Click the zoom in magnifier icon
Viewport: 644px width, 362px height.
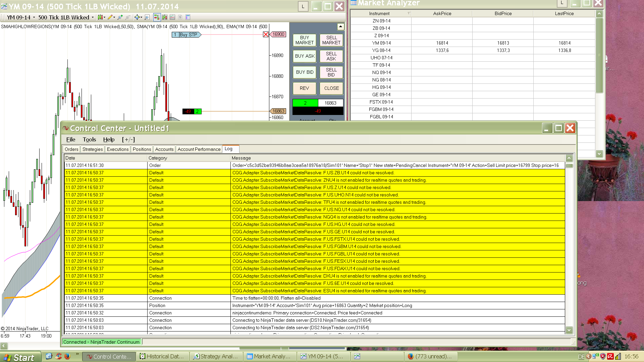pyautogui.click(x=120, y=17)
